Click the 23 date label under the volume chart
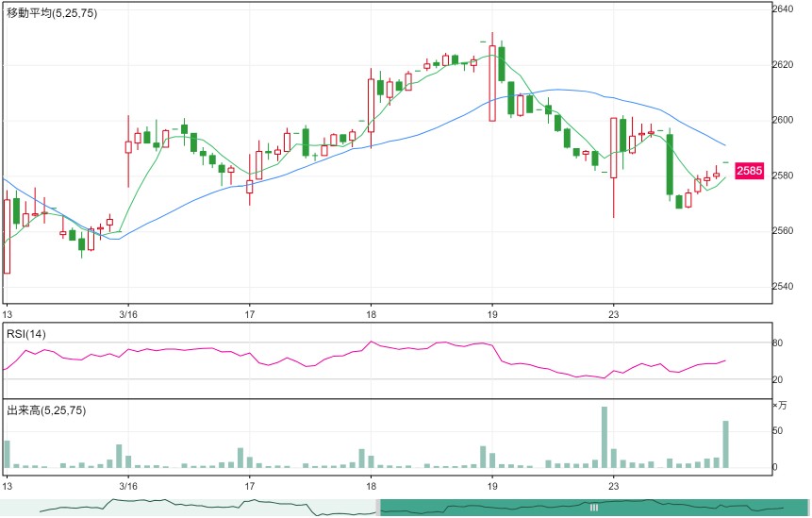 click(x=613, y=486)
